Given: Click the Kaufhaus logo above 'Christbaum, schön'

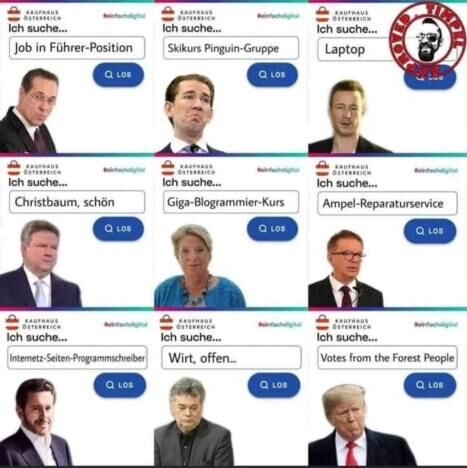Looking at the screenshot, I should tap(34, 168).
